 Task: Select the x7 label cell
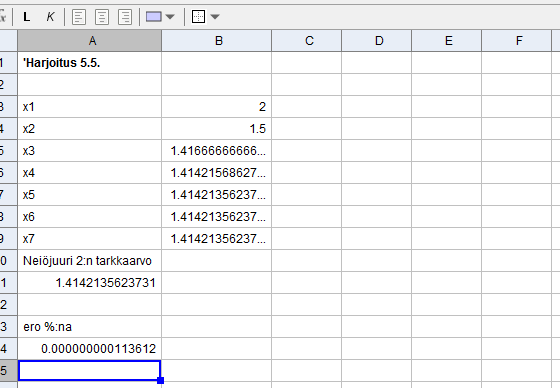click(90, 239)
